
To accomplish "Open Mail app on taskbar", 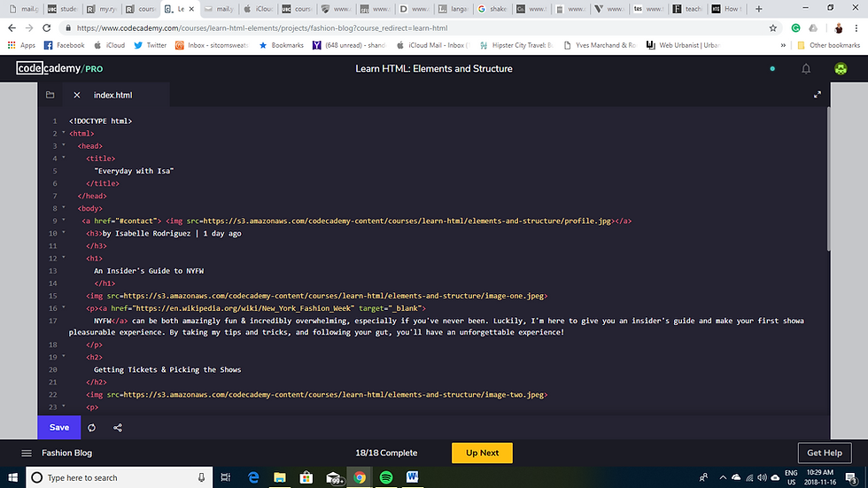I will click(333, 477).
